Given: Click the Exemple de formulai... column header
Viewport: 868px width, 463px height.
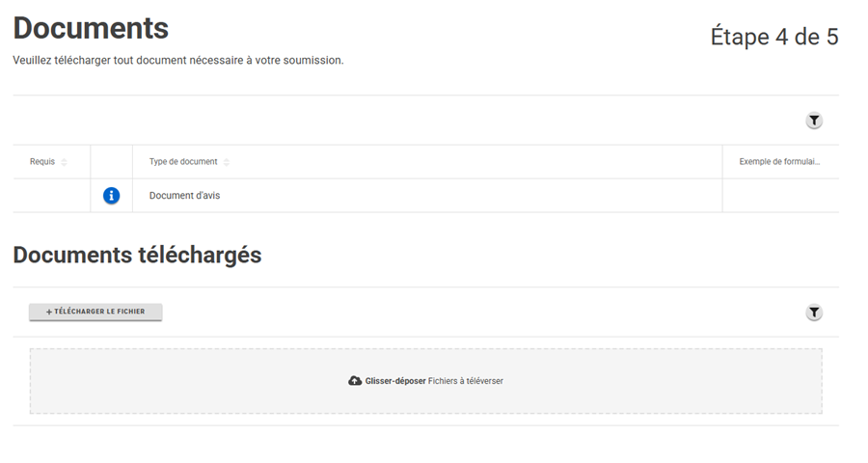Looking at the screenshot, I should point(779,162).
